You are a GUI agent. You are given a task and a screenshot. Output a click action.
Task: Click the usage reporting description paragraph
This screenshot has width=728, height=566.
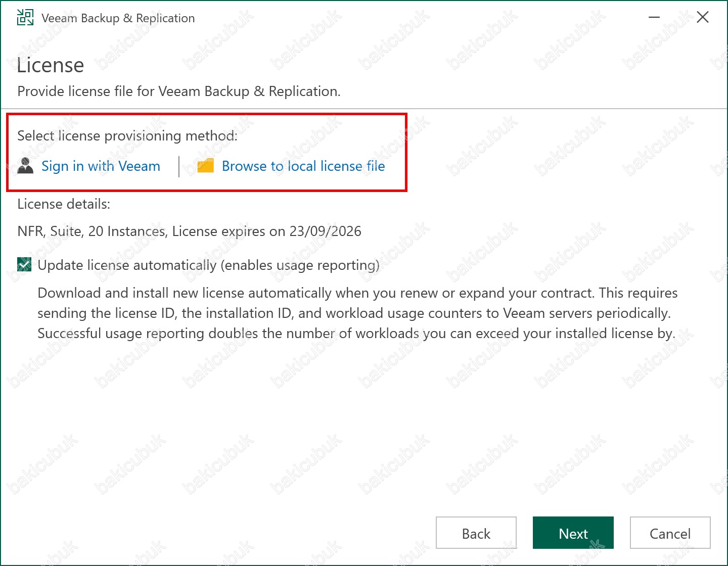(357, 313)
